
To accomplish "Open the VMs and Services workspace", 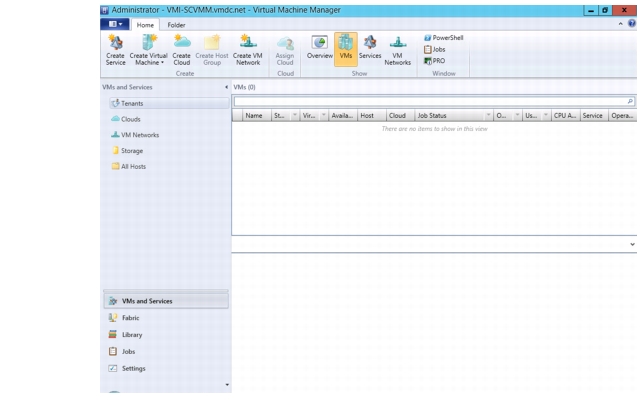I will (x=166, y=301).
